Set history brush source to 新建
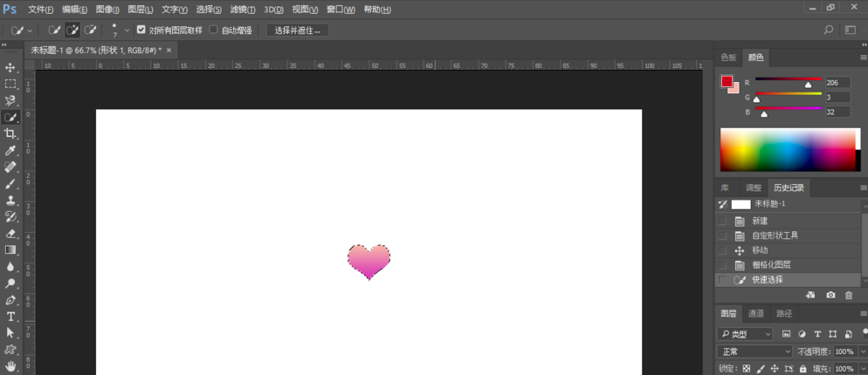868x375 pixels. [722, 222]
